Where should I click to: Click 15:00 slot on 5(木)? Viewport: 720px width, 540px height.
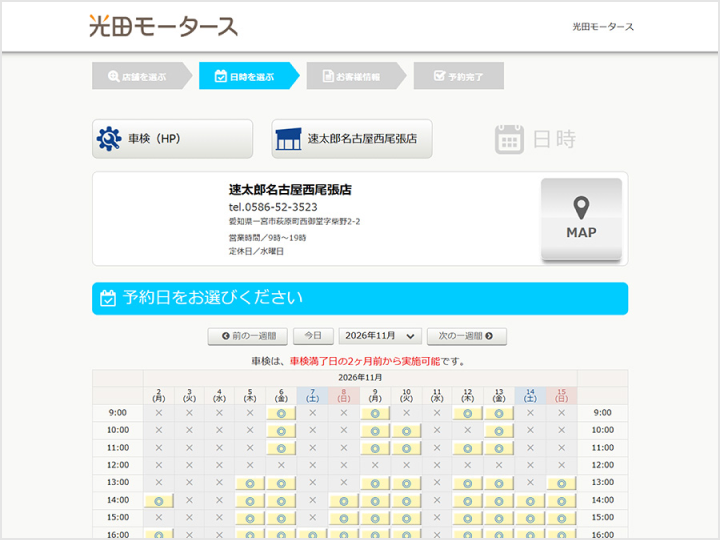[x=250, y=518]
